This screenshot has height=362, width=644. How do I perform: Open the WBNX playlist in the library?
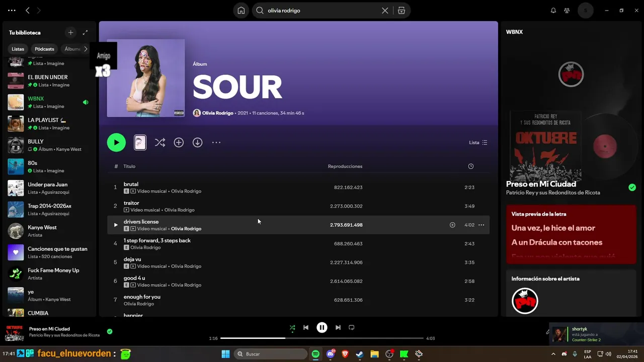point(49,102)
